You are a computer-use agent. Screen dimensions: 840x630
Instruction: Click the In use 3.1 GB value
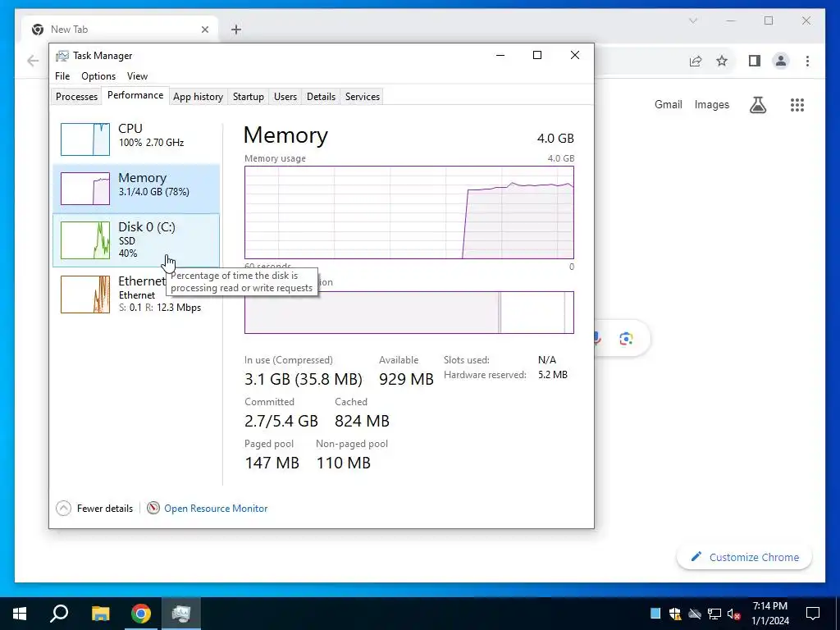[x=304, y=379]
